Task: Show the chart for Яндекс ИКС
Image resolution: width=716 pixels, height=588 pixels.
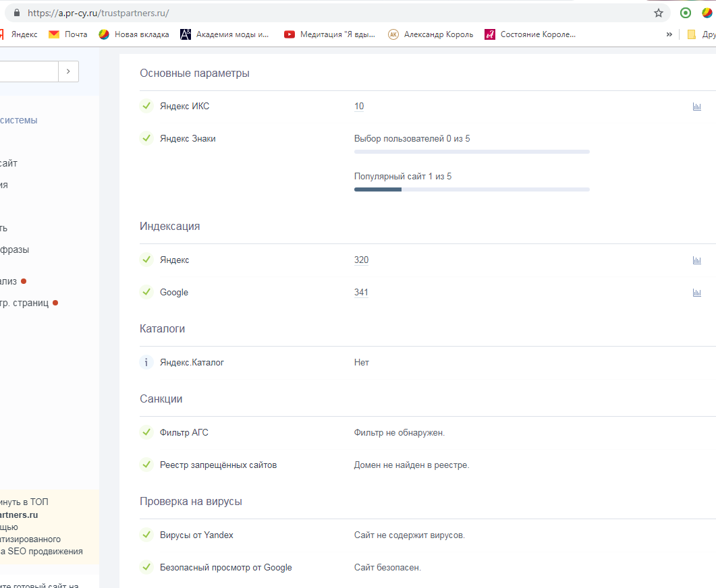Action: pyautogui.click(x=697, y=107)
